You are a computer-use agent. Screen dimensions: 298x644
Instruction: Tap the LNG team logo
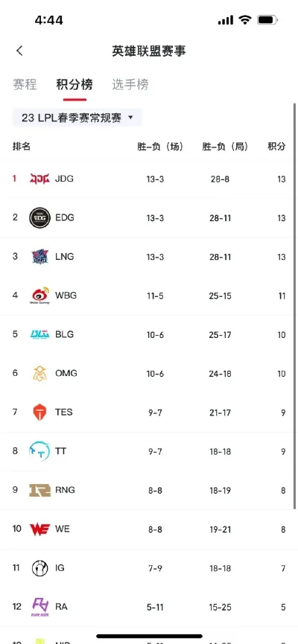click(40, 257)
